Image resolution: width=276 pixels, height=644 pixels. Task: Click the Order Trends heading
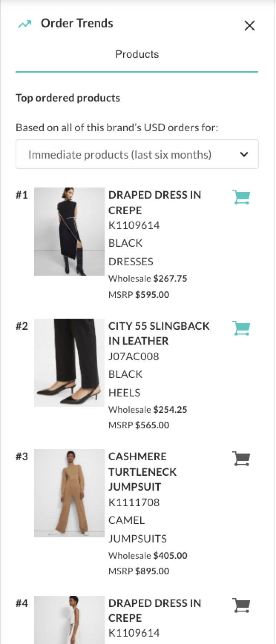(77, 23)
